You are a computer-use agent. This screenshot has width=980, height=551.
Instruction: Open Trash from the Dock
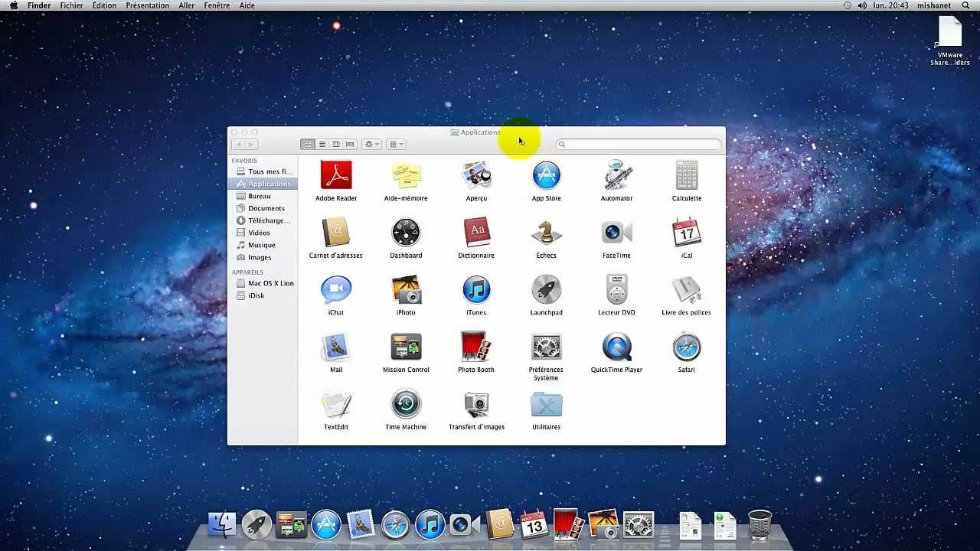point(759,525)
